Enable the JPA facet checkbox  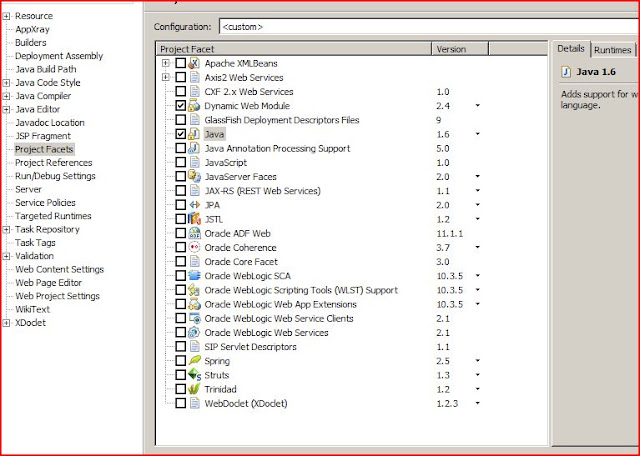point(180,205)
